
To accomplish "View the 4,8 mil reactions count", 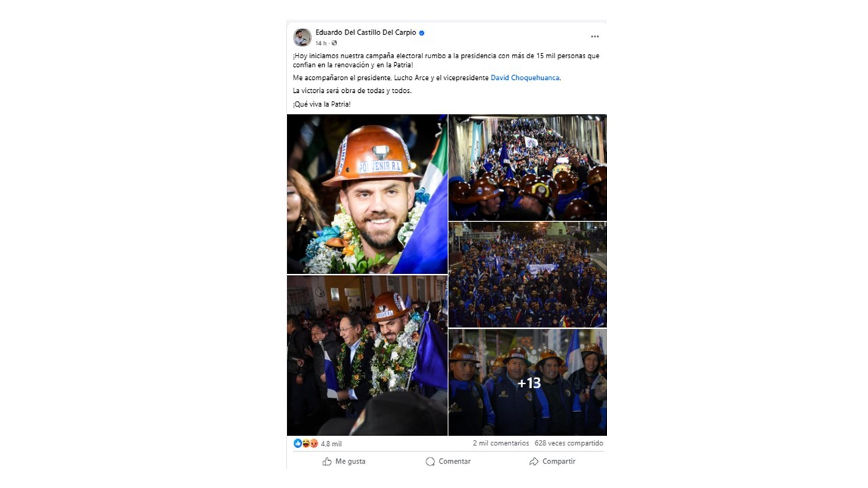I will coord(331,444).
